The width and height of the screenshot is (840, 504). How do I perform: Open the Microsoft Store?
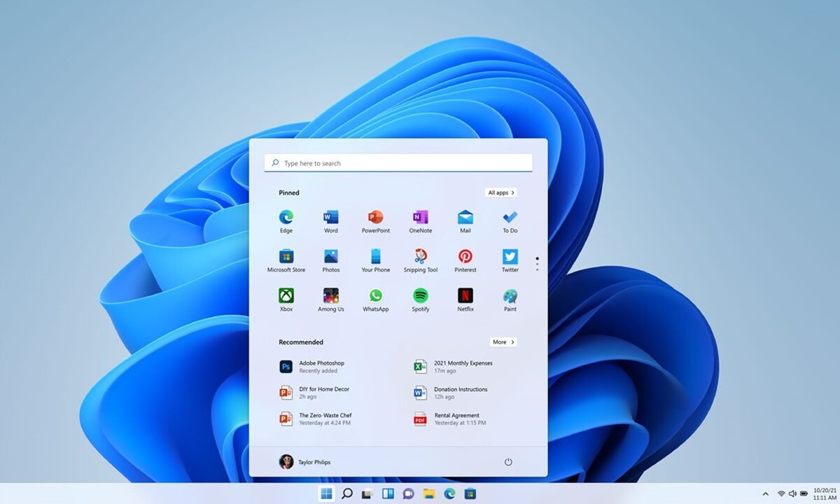point(286,257)
